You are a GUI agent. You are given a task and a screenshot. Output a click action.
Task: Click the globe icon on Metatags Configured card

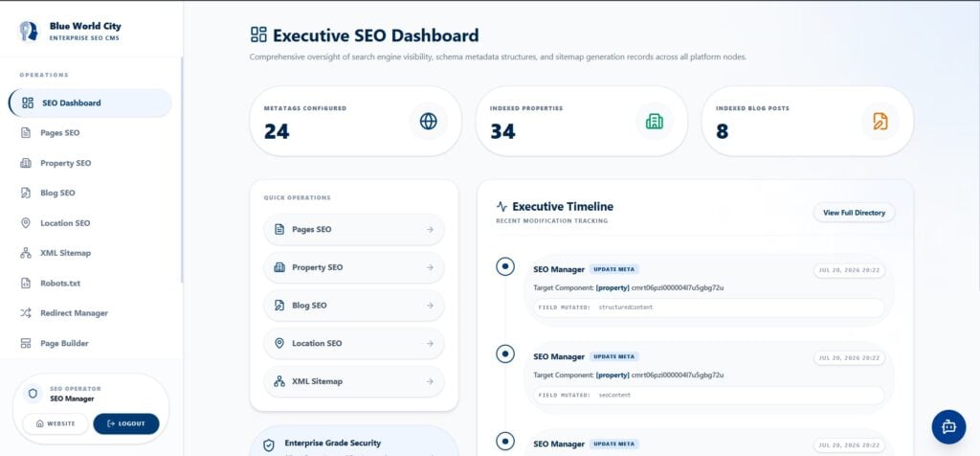tap(429, 122)
